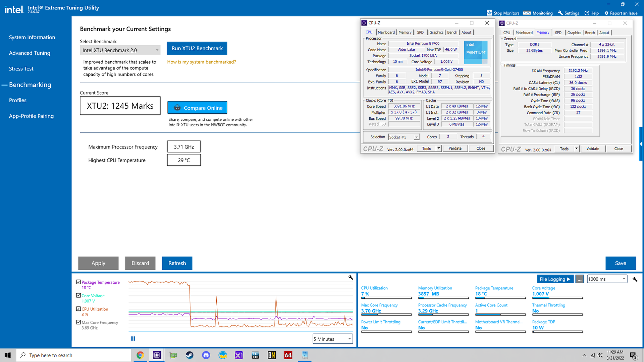Open Stress Test in the sidebar
Viewport: 644px width, 362px height.
[21, 69]
